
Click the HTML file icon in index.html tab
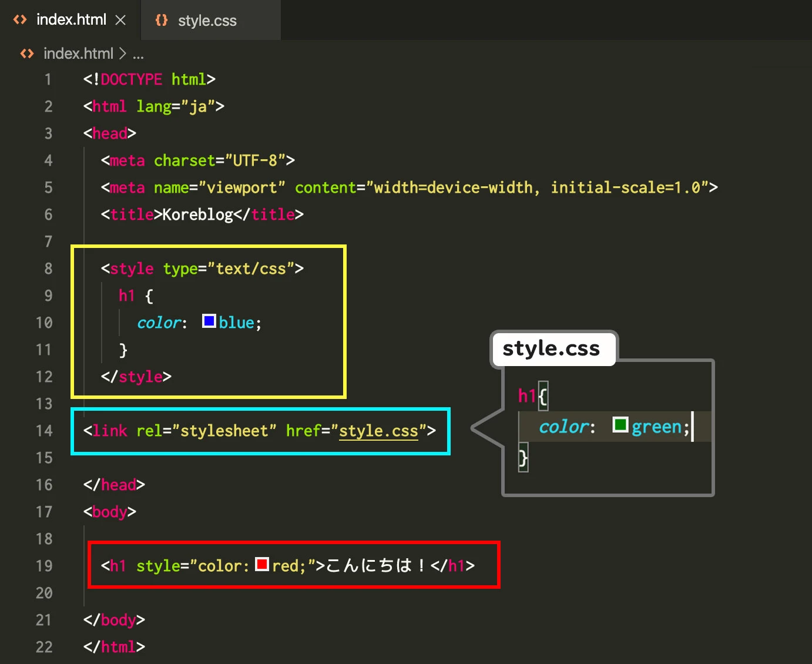[20, 20]
